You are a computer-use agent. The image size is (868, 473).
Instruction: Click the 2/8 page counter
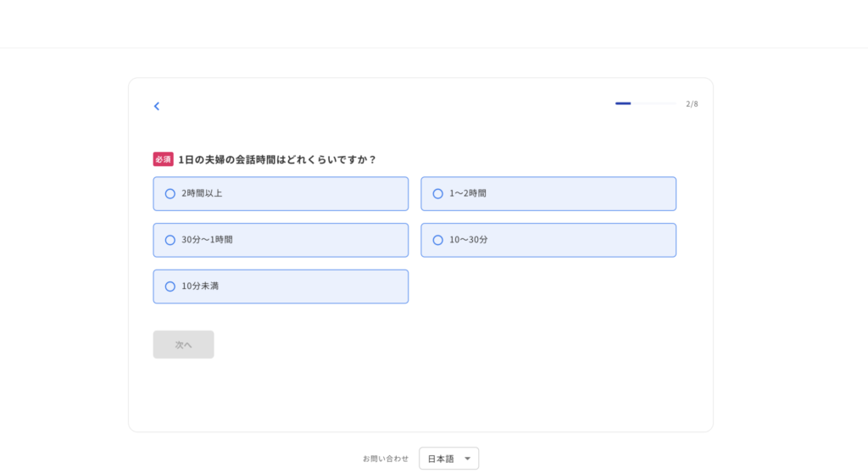(692, 103)
